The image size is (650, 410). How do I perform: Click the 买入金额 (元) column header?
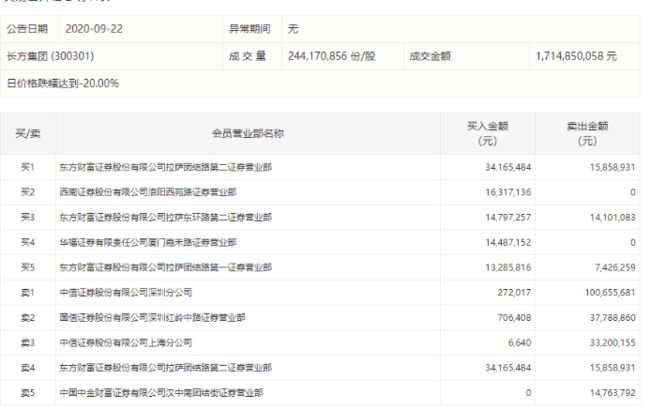point(488,133)
